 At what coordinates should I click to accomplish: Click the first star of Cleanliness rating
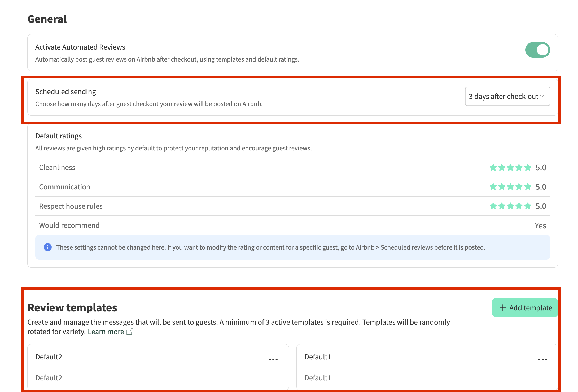pos(493,168)
